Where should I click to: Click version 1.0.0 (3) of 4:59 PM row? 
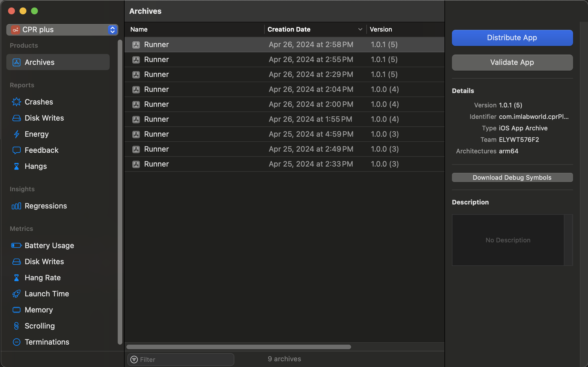click(x=385, y=134)
